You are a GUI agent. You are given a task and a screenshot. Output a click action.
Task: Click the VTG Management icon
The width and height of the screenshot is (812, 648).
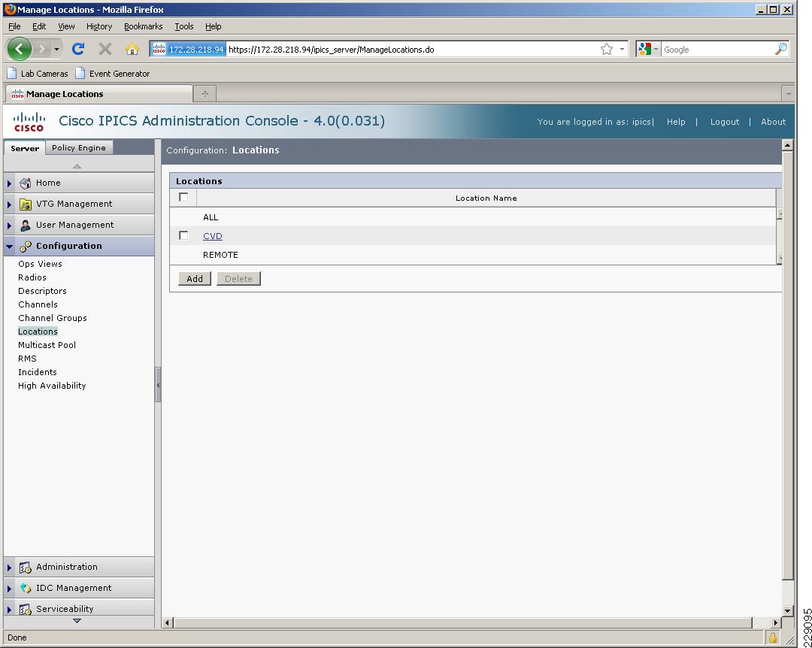[25, 204]
